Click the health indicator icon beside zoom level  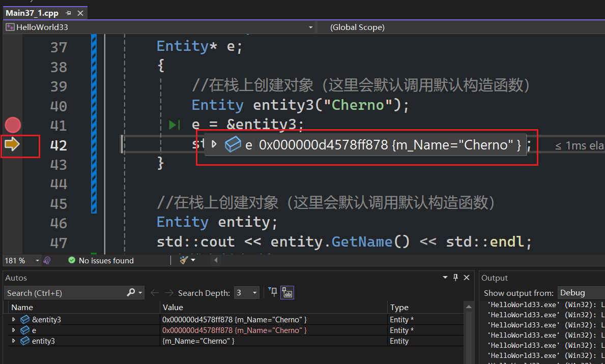coord(47,260)
